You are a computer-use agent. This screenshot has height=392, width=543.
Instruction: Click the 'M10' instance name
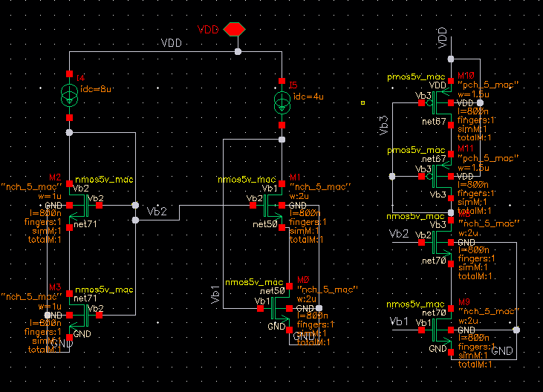(466, 76)
